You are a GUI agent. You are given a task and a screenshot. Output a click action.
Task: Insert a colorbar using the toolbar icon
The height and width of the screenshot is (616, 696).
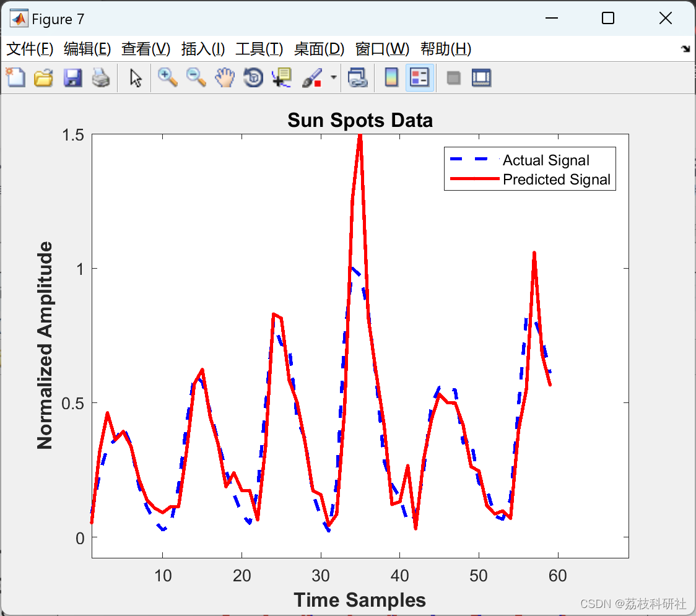point(391,77)
